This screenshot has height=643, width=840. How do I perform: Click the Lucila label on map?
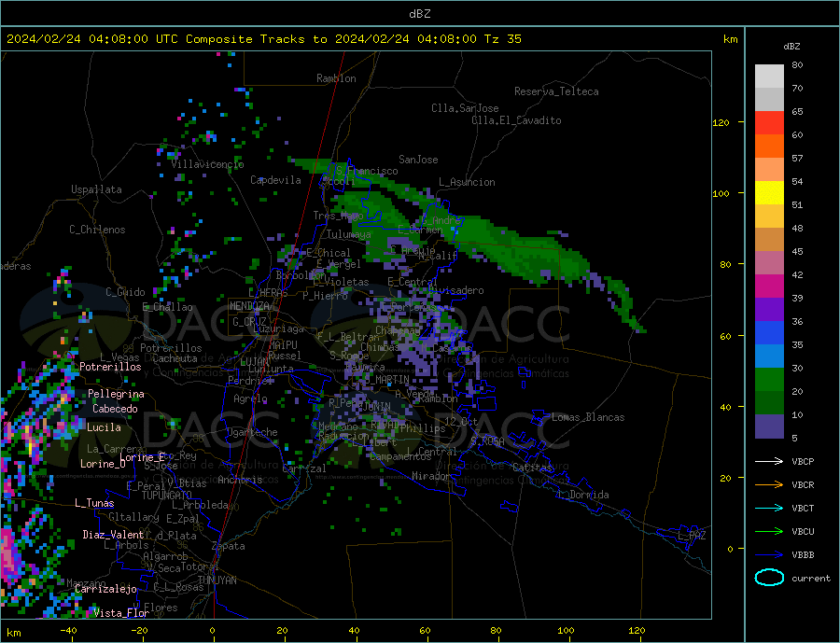(104, 427)
